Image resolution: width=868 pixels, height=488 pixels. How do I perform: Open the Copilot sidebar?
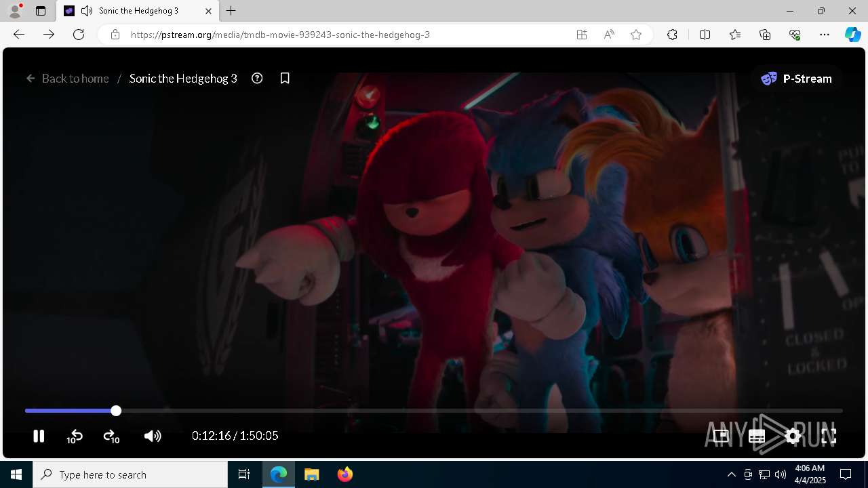tap(853, 35)
